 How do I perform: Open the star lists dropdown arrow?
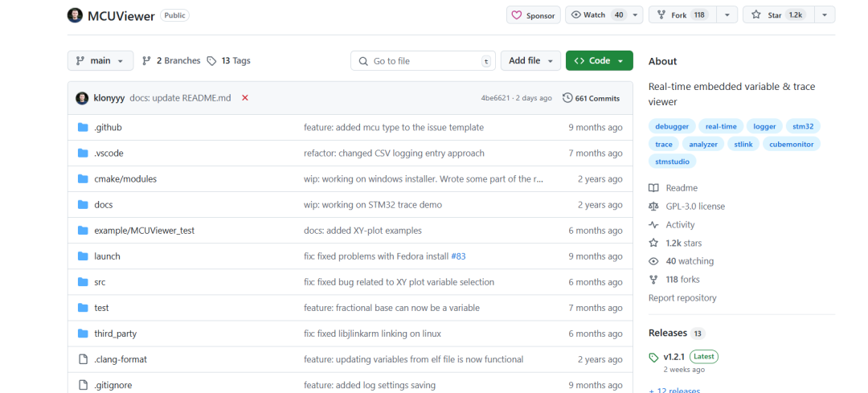point(825,15)
